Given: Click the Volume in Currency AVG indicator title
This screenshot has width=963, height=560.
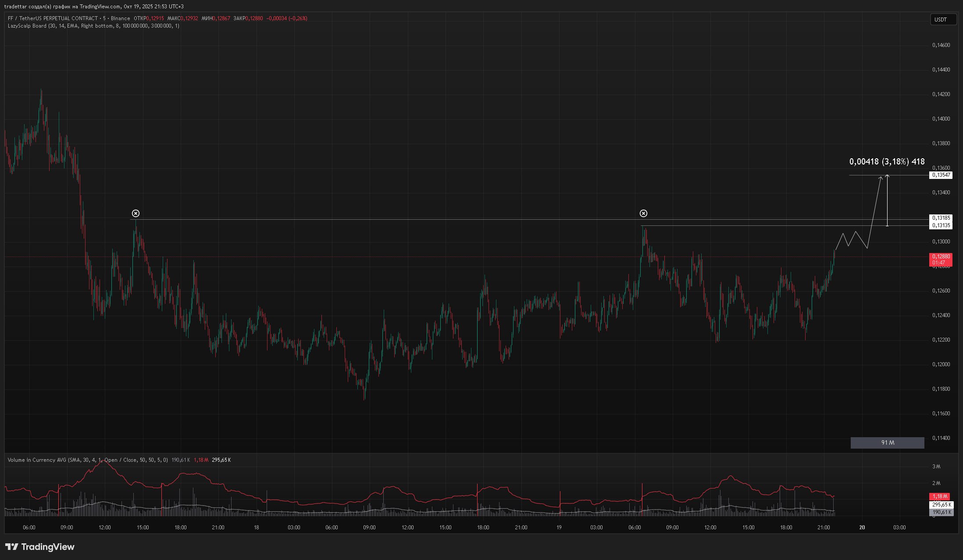Looking at the screenshot, I should tap(37, 460).
